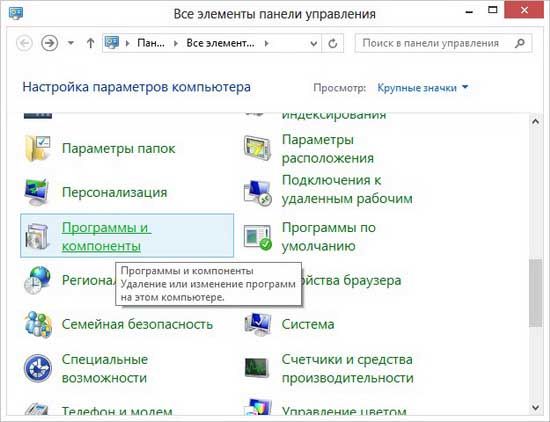Open the Программы по умолчанию link
Image resolution: width=550 pixels, height=422 pixels.
tap(329, 237)
